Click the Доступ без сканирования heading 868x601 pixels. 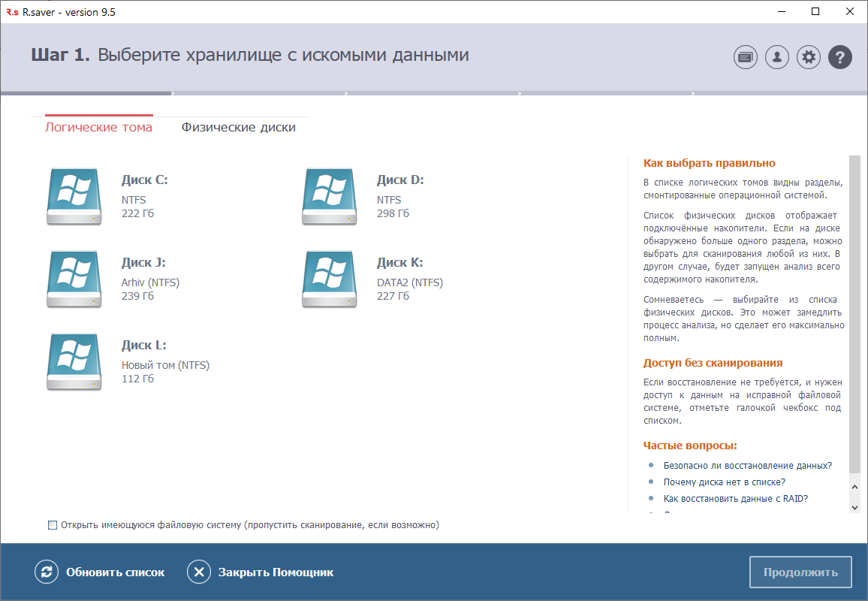713,363
